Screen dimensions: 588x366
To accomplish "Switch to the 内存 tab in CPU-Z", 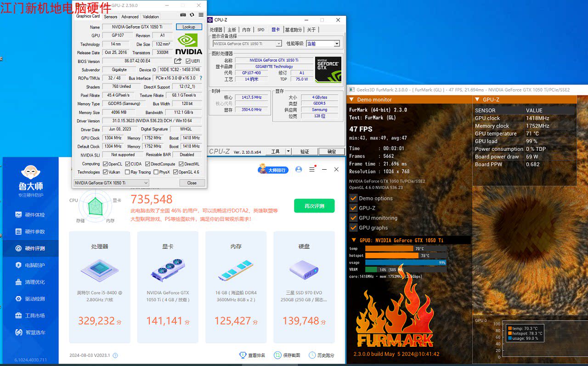I will (x=247, y=29).
